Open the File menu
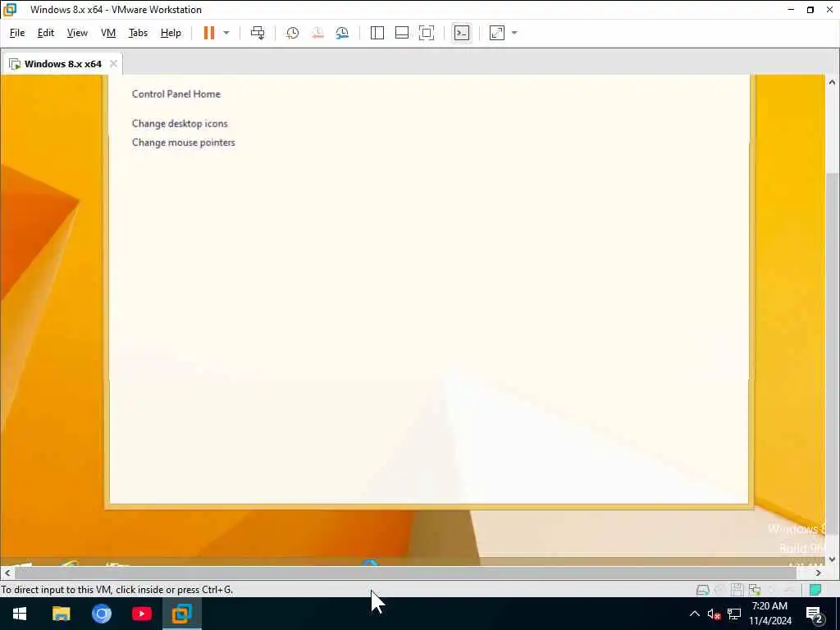The width and height of the screenshot is (840, 630). point(17,33)
